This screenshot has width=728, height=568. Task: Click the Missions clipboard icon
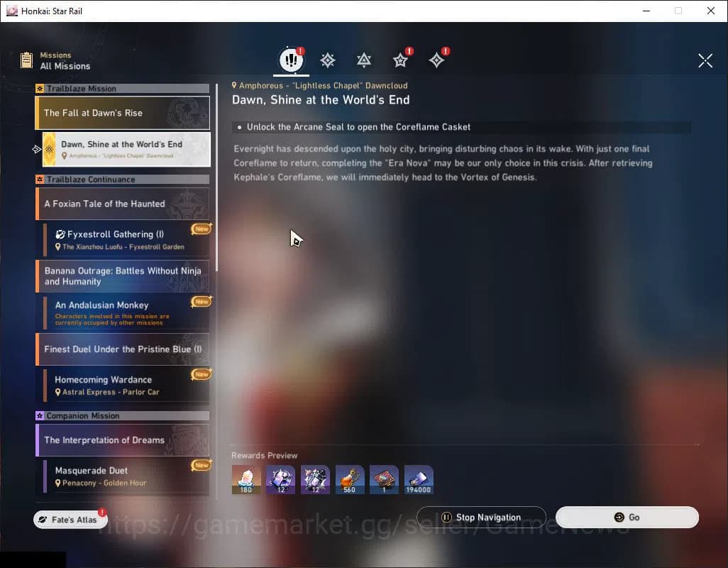click(x=26, y=60)
